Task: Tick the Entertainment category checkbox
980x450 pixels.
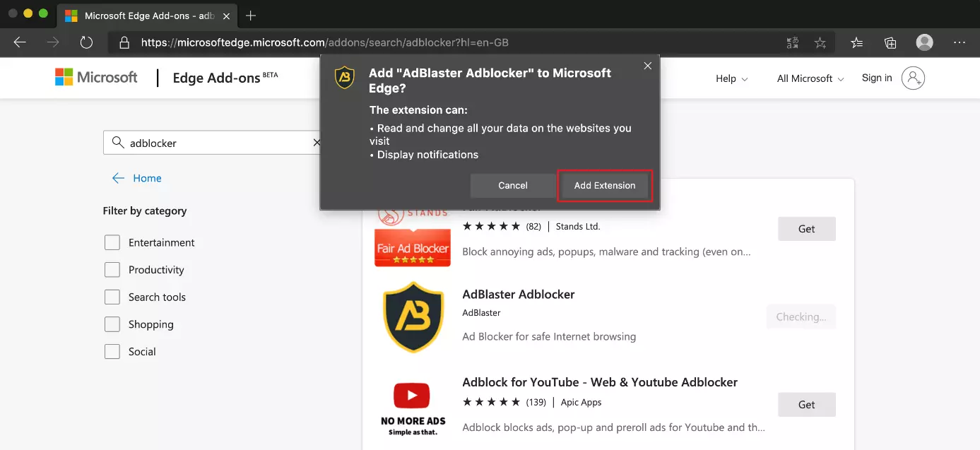Action: (112, 243)
